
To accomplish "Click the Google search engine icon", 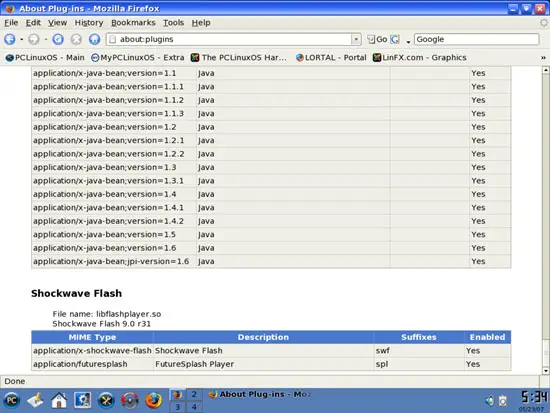I will tap(396, 39).
